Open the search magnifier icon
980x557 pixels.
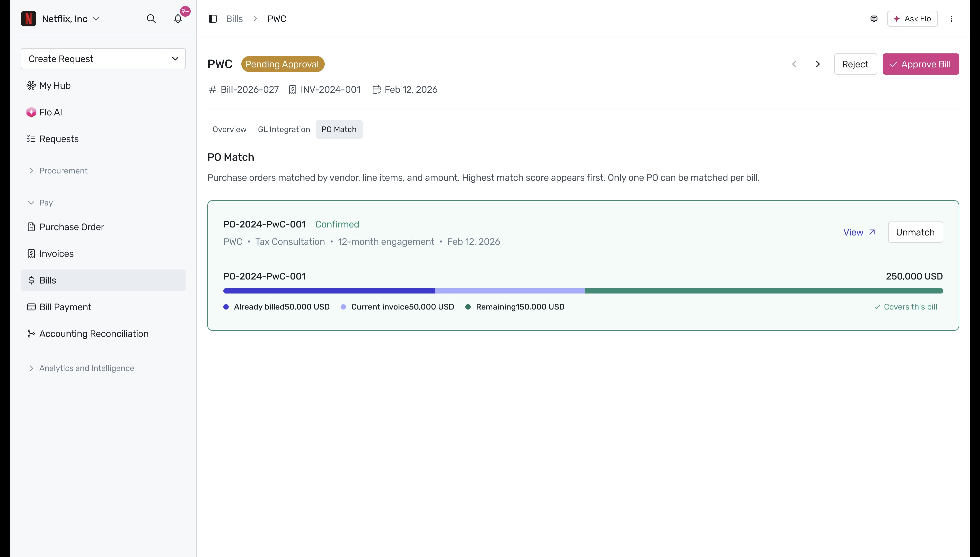point(151,19)
